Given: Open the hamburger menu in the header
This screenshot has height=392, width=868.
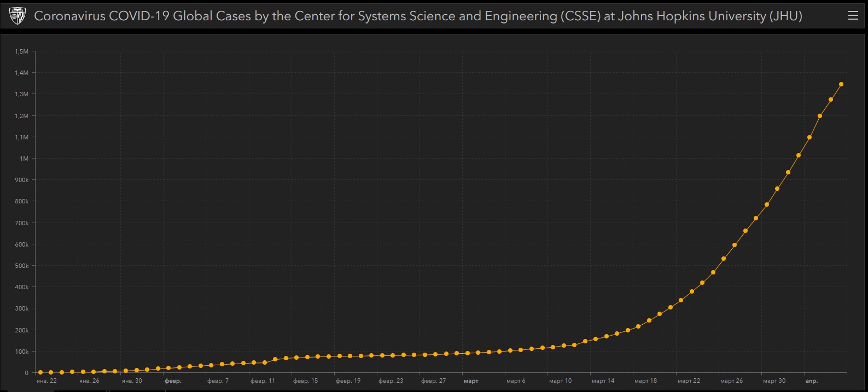Looking at the screenshot, I should tap(853, 16).
